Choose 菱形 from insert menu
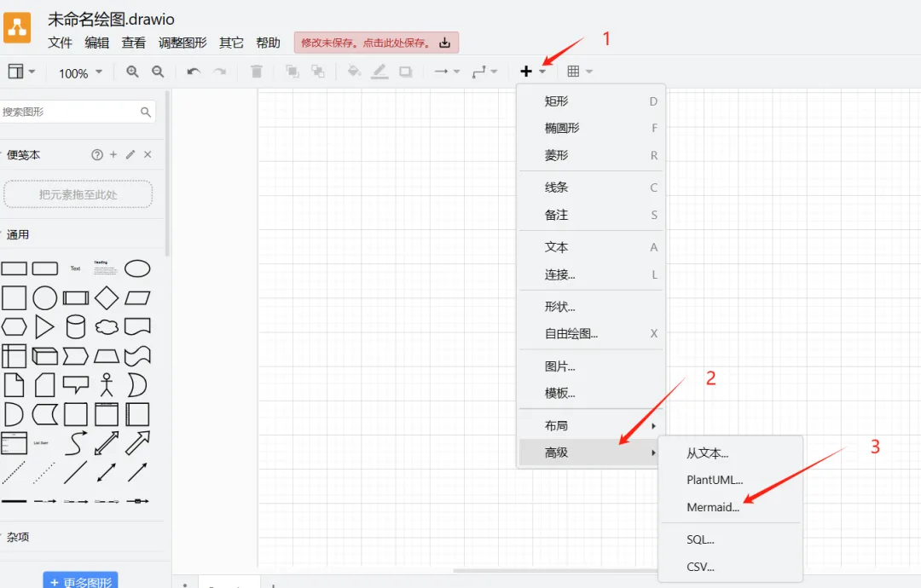 (x=590, y=155)
